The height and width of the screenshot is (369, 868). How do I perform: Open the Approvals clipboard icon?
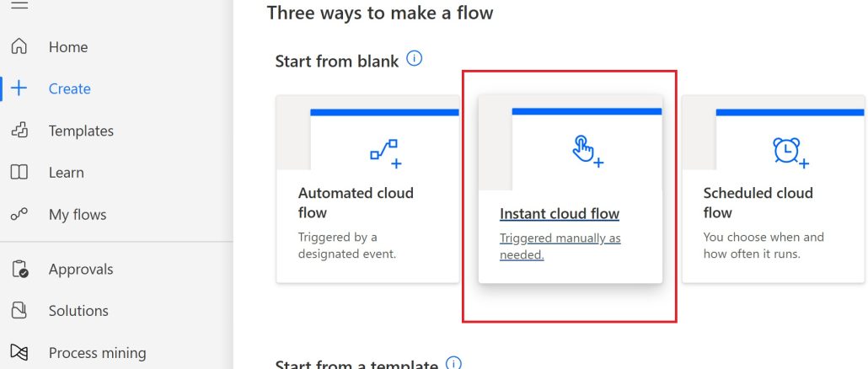pos(20,269)
